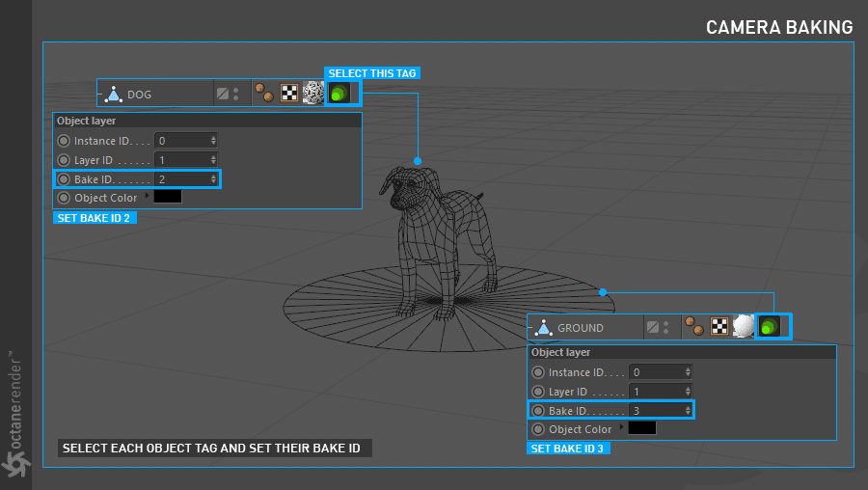This screenshot has height=490, width=868.
Task: Click the DOG layer assignment square
Action: (x=223, y=94)
